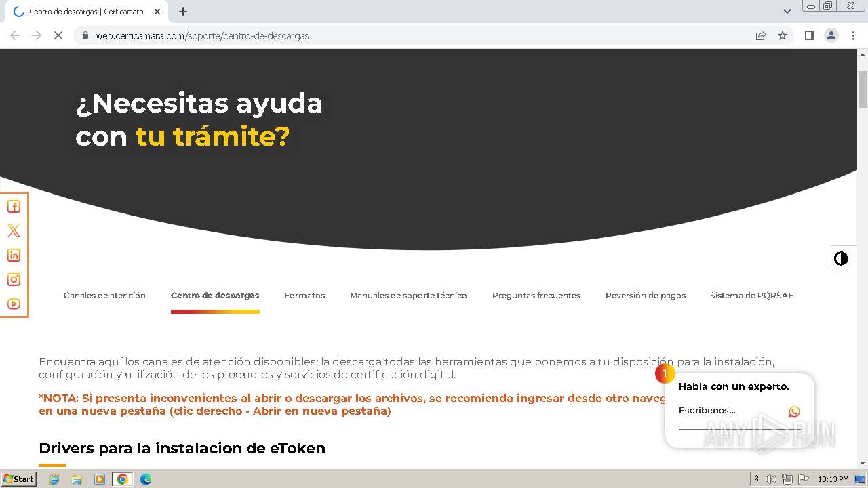Open the Instagram social icon
Viewport: 868px width, 488px height.
point(14,279)
